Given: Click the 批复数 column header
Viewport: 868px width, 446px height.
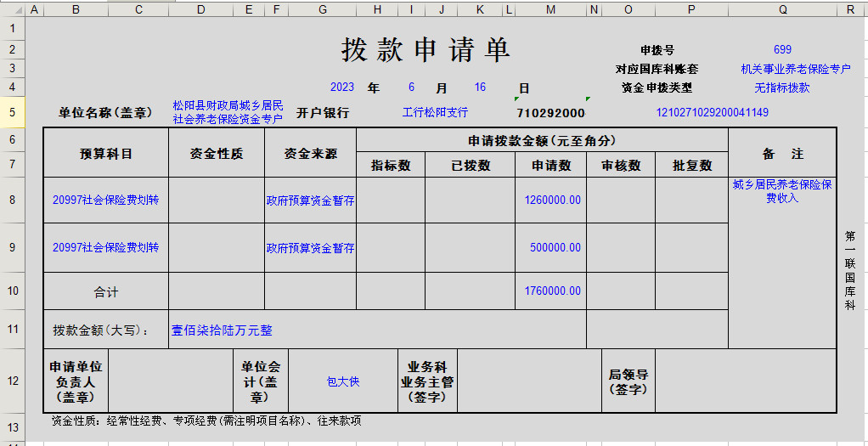Looking at the screenshot, I should coord(692,165).
